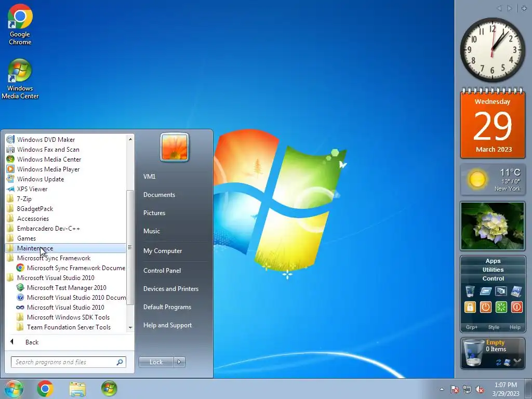Switch to Utilities tab in launcher gadget

(493, 270)
